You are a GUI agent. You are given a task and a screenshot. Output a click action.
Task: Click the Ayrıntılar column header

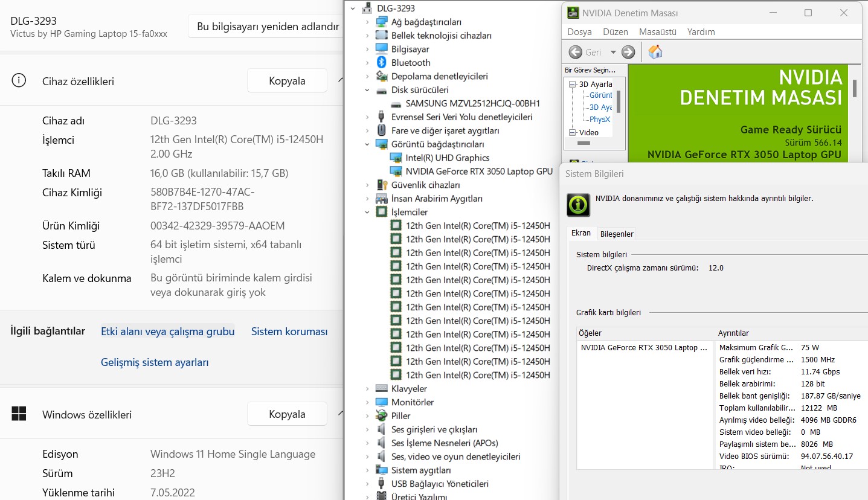791,333
